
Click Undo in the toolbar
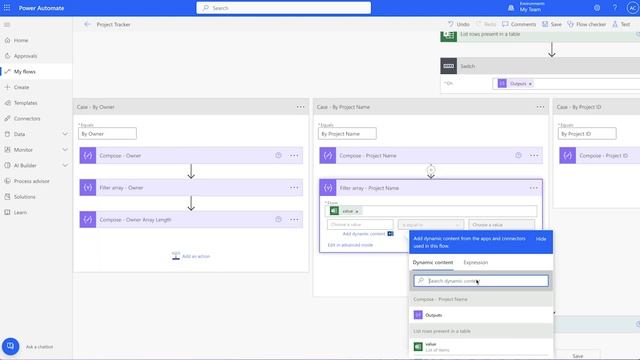pyautogui.click(x=459, y=24)
